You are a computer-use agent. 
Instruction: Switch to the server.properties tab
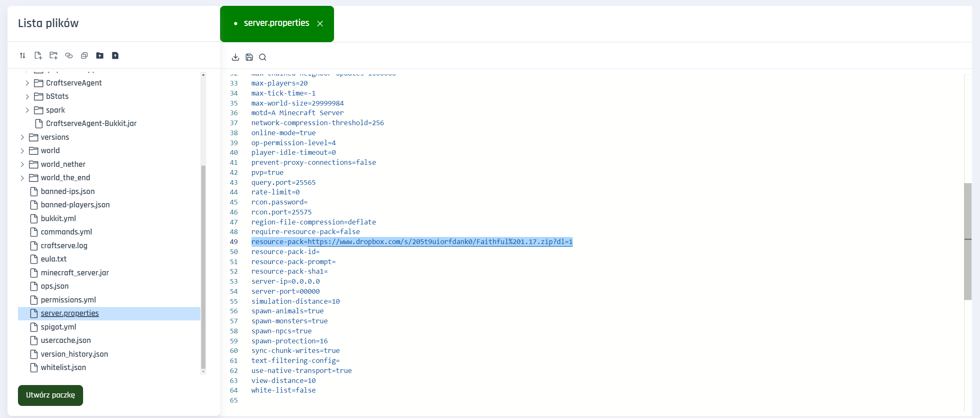coord(276,23)
